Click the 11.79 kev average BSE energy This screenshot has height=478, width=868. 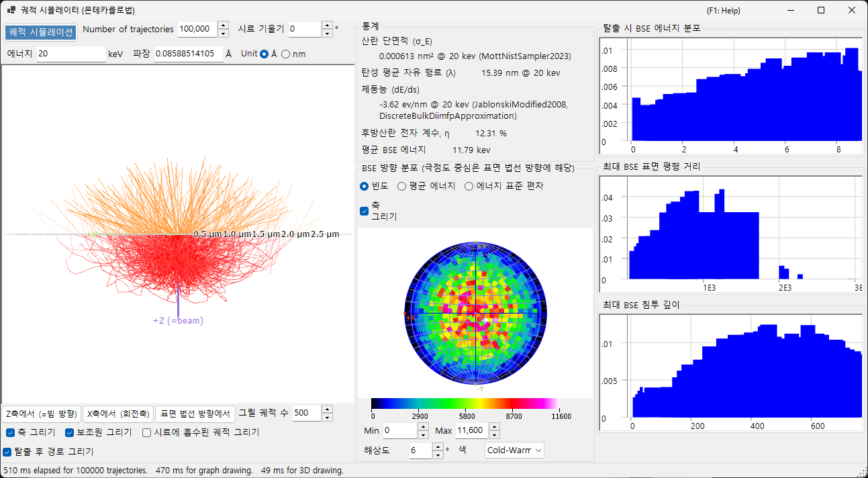coord(471,150)
